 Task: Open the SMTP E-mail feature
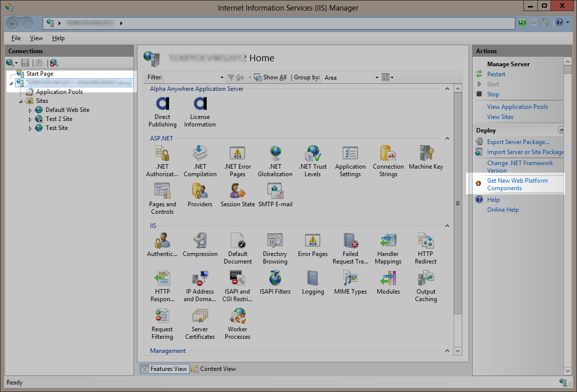pyautogui.click(x=275, y=195)
